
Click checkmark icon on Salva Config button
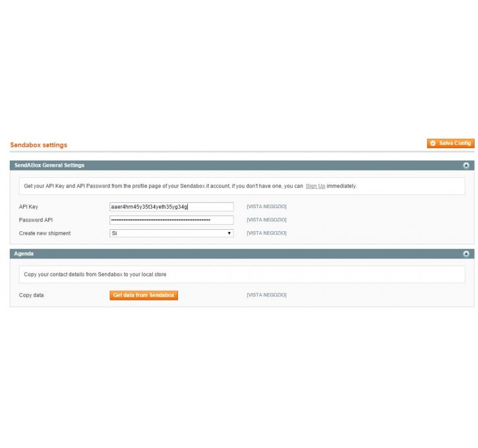(433, 143)
